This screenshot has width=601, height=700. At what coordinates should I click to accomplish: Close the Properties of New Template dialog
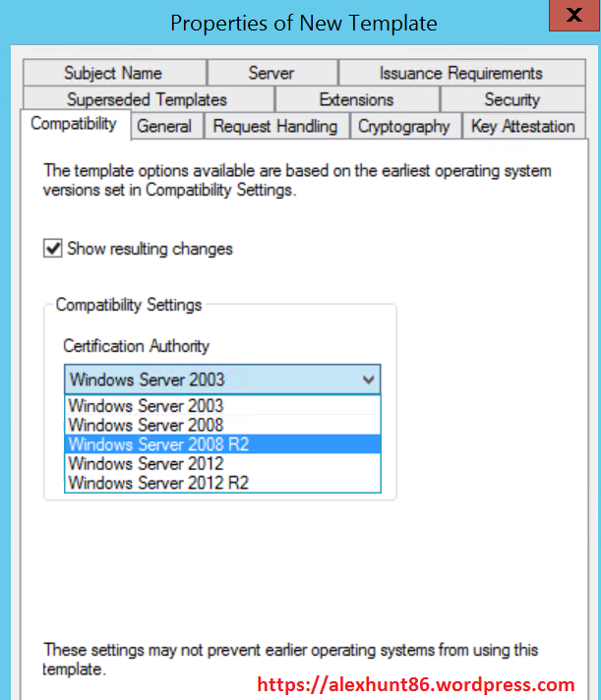click(x=576, y=22)
